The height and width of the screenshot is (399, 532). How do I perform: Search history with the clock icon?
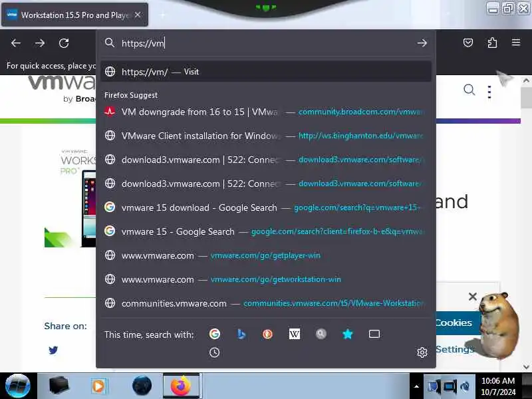[x=214, y=352]
